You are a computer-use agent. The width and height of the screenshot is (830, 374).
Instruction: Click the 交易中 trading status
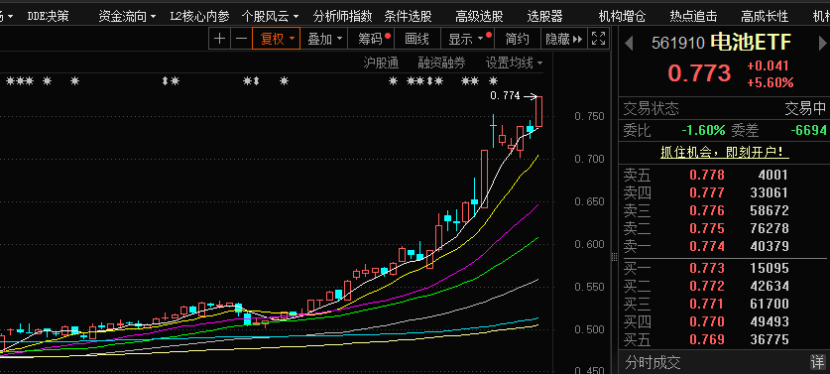tap(805, 109)
